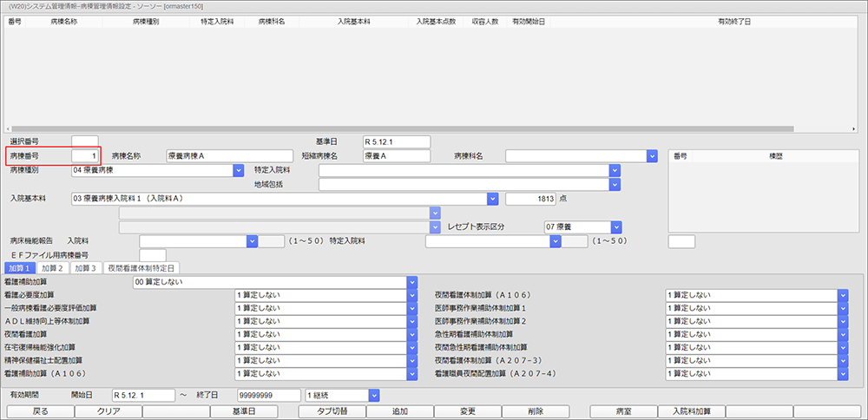Viewport: 868px width, 420px height.
Task: Open the 病棟科名 dropdown list
Action: click(x=652, y=156)
